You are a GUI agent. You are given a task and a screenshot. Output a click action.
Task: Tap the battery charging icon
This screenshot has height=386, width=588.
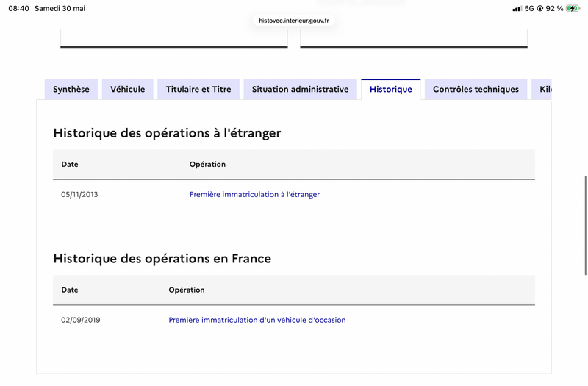coord(573,8)
